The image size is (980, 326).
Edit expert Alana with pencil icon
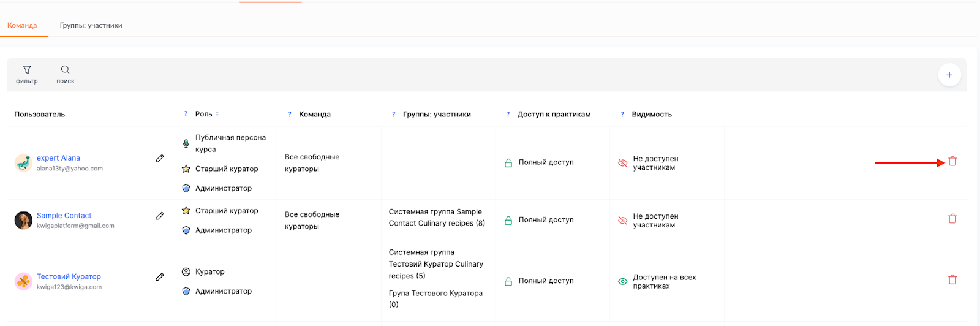point(160,158)
